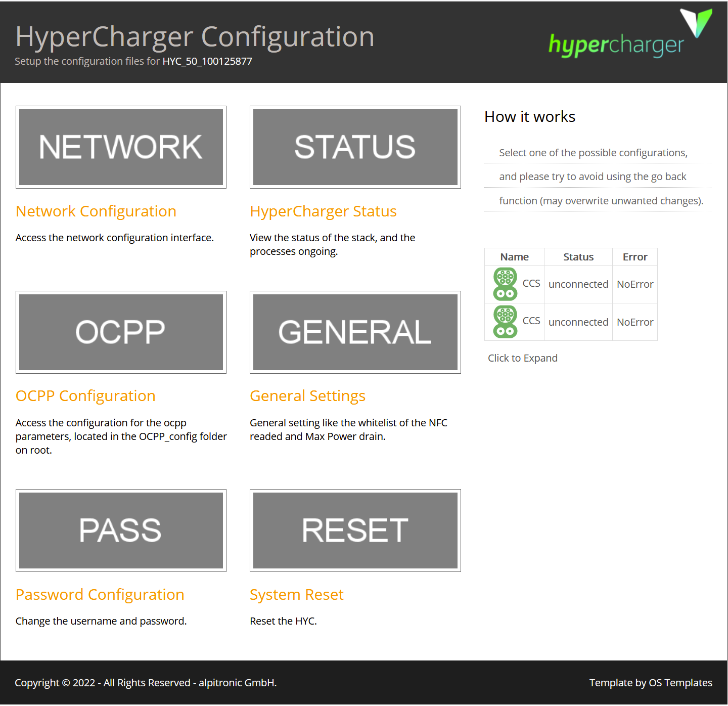
Task: Click the NETWORK tile image
Action: pyautogui.click(x=121, y=147)
